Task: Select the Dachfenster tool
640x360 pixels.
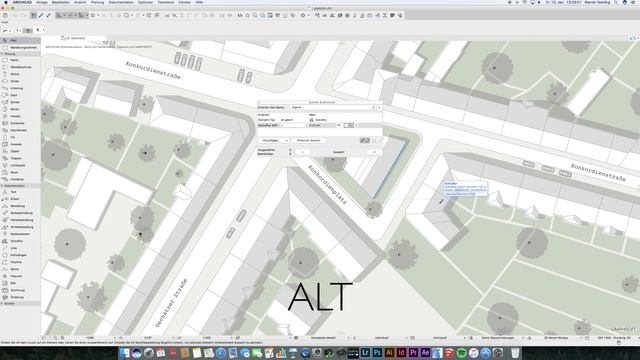Action: point(20,130)
